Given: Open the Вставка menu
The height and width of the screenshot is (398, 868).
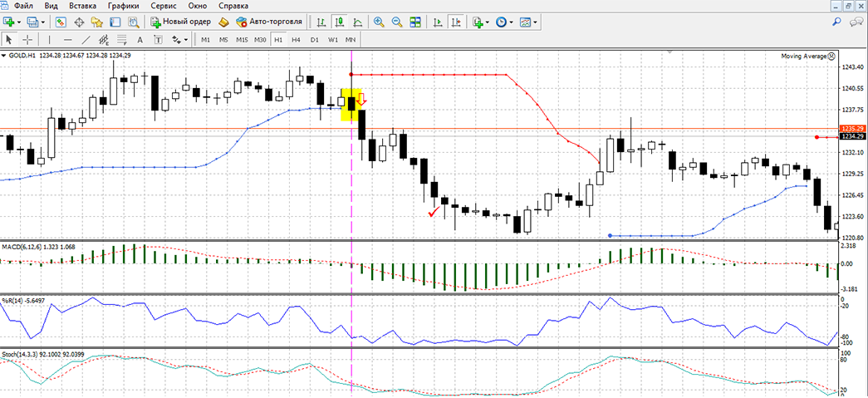Looking at the screenshot, I should [82, 6].
